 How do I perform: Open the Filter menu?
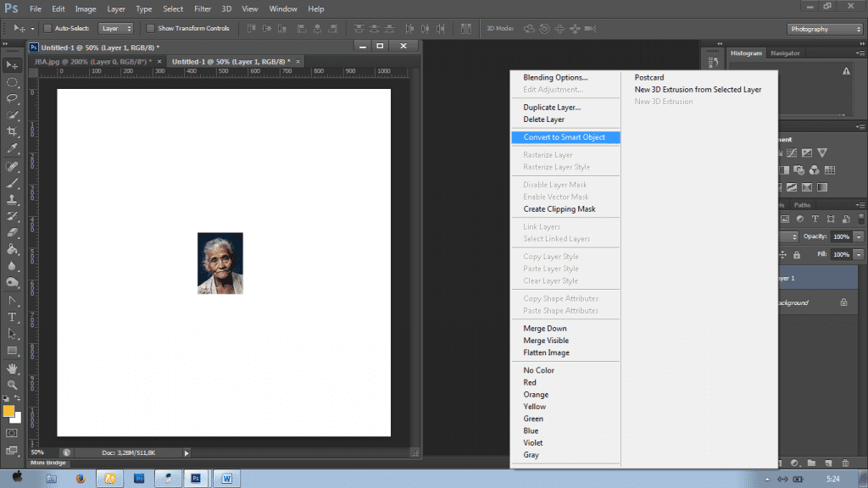(x=203, y=8)
